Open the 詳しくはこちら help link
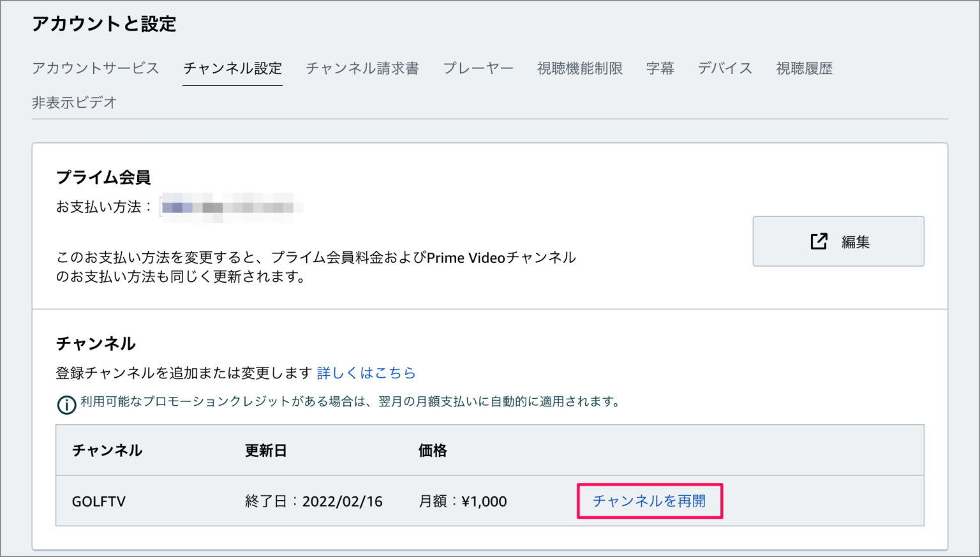 pos(367,373)
